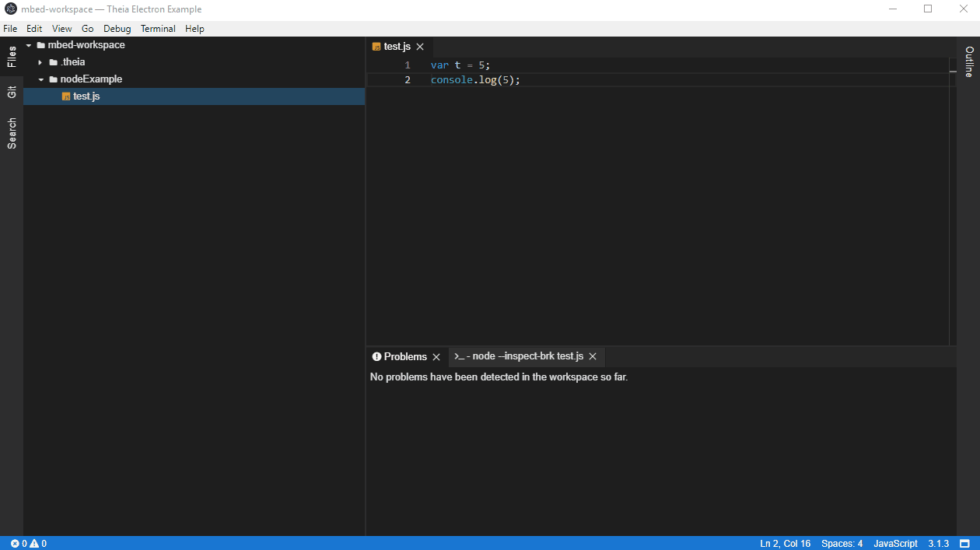Open the Debug menu

(117, 28)
